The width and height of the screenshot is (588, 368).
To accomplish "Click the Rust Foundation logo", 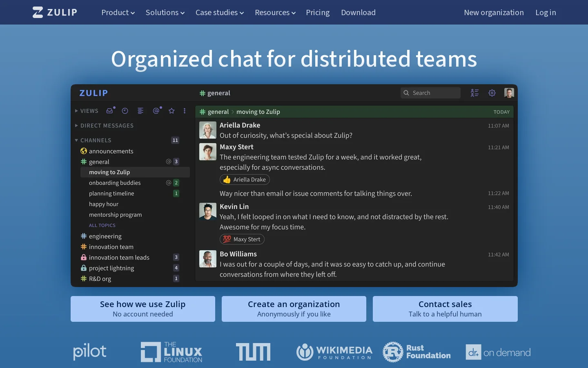I will click(416, 352).
